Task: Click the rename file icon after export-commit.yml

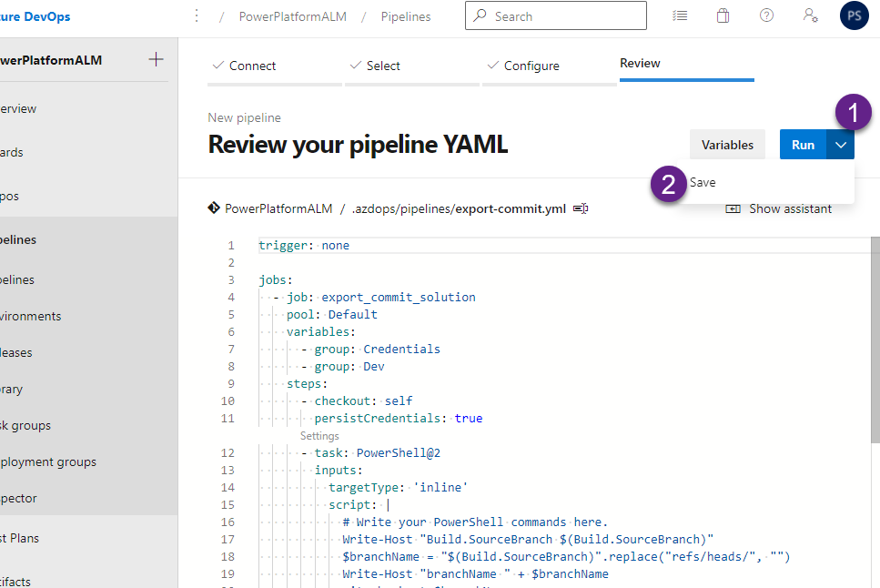Action: pyautogui.click(x=581, y=208)
